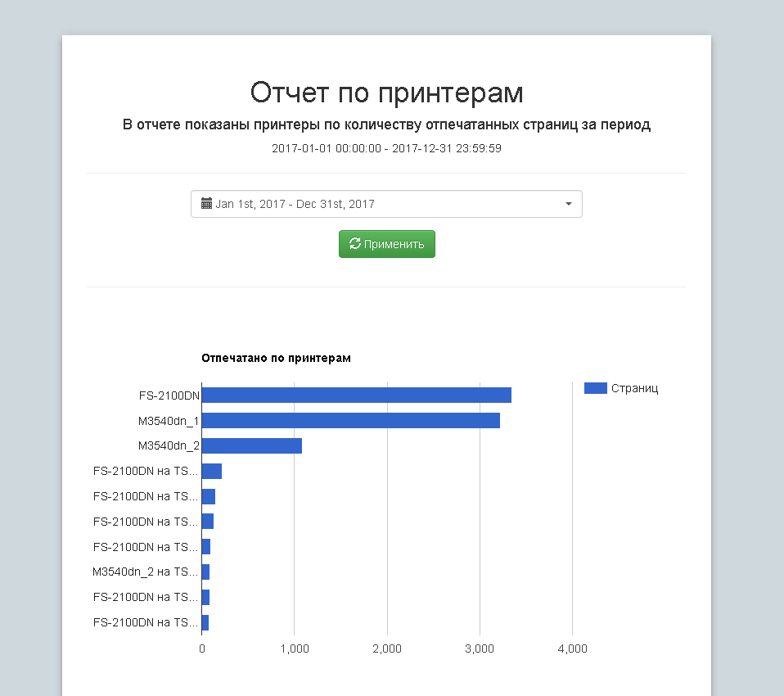Click the Отпечатано по принтерам chart title
Image resolution: width=784 pixels, height=696 pixels.
tap(276, 359)
